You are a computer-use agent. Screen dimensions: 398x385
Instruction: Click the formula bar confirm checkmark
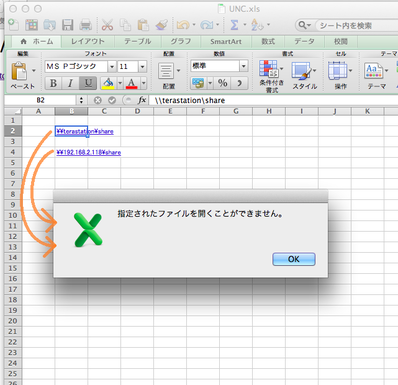tap(112, 100)
